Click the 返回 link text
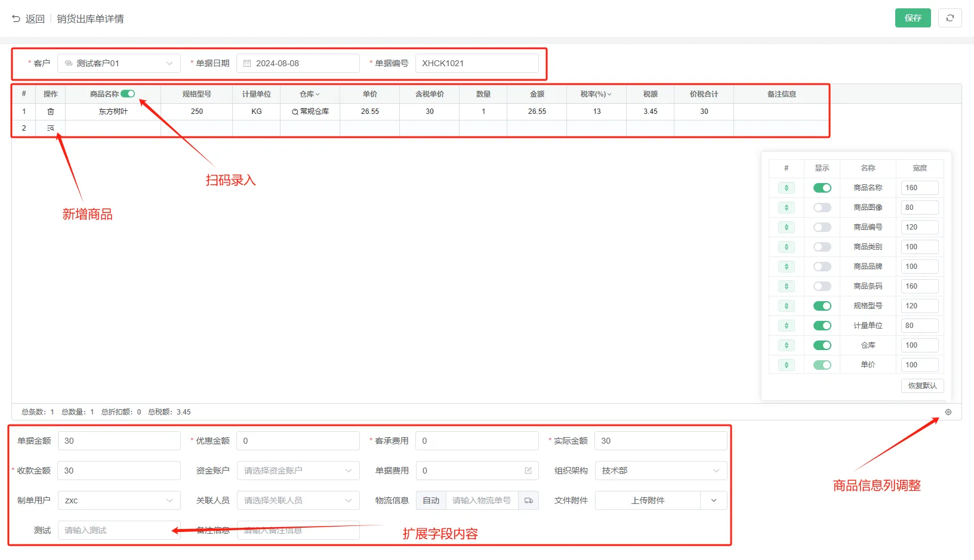Viewport: 974px width, 560px height. click(x=35, y=19)
